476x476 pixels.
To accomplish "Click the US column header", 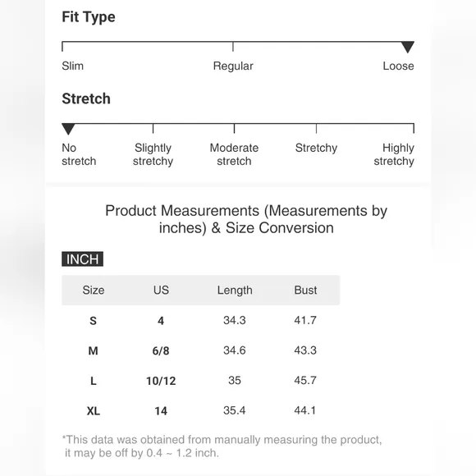I will click(x=161, y=291).
